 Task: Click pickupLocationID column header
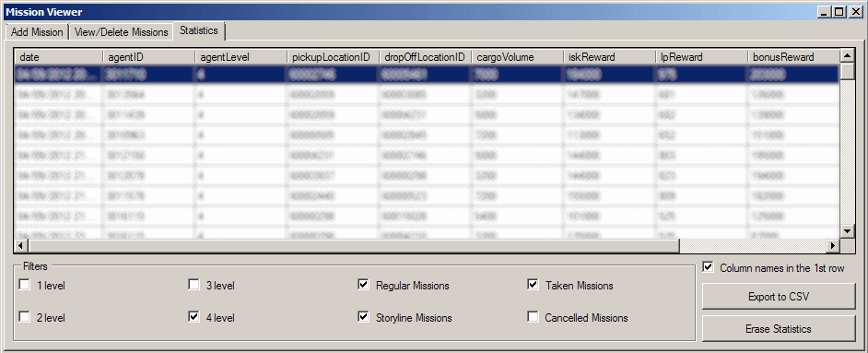[333, 57]
